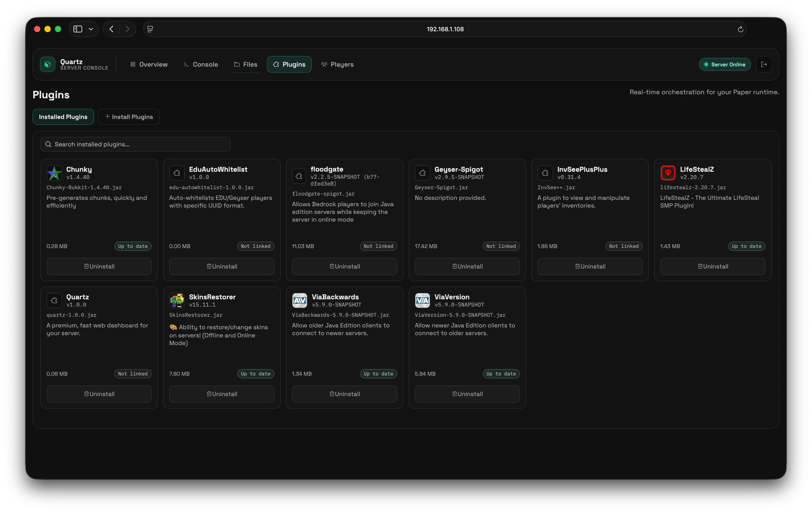
Task: Click the browser sidebar toggle icon
Action: coord(78,29)
